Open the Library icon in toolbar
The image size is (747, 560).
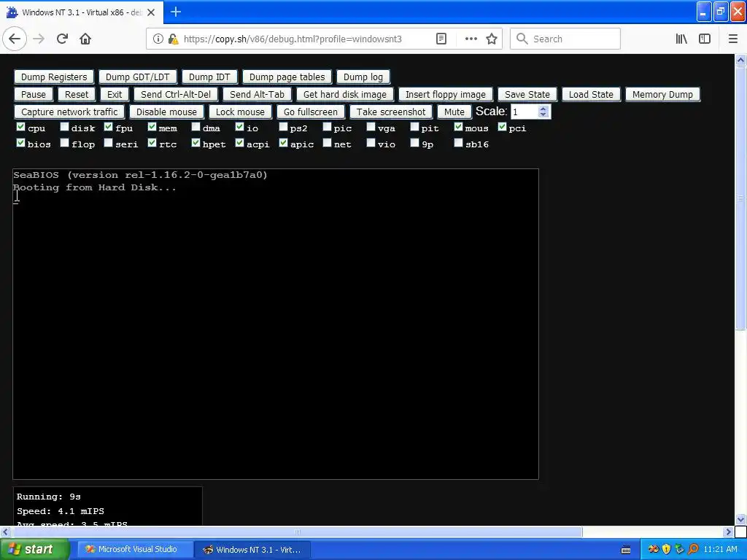coord(681,39)
